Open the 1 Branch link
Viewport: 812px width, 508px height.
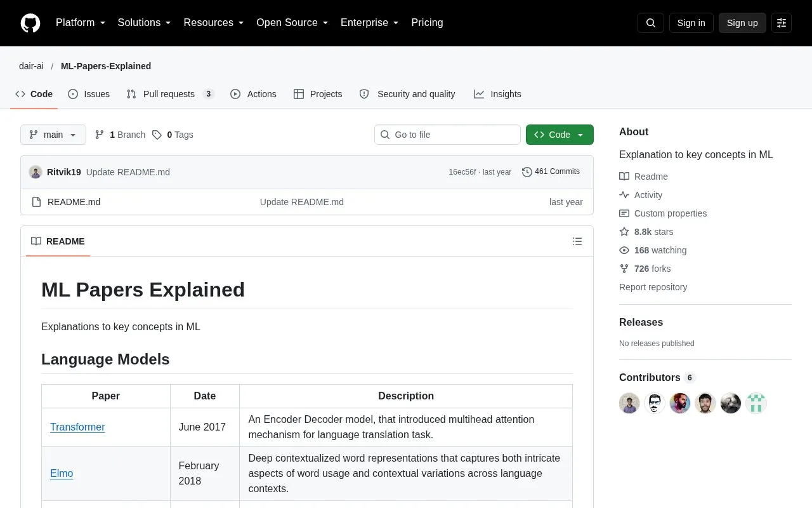pyautogui.click(x=120, y=135)
